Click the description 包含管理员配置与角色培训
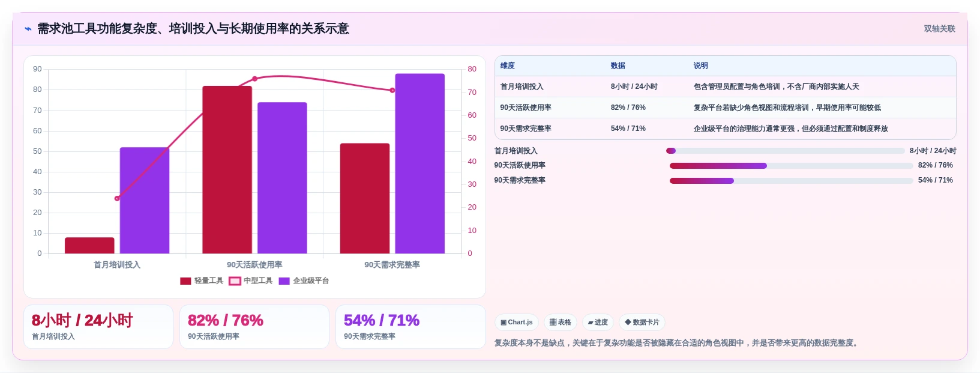 point(777,86)
